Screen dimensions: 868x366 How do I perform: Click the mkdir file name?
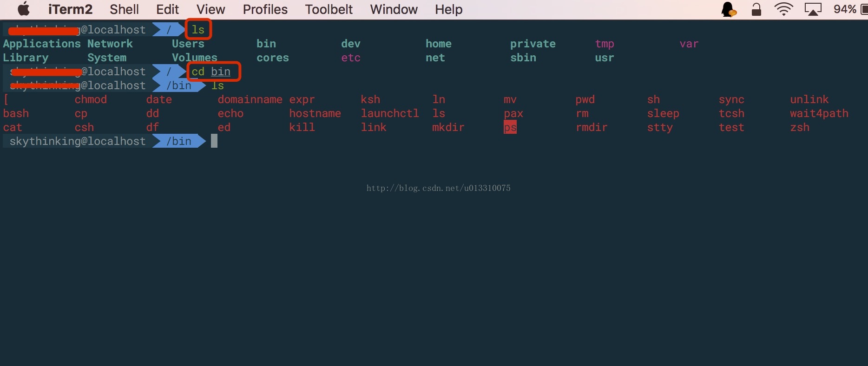tap(448, 127)
